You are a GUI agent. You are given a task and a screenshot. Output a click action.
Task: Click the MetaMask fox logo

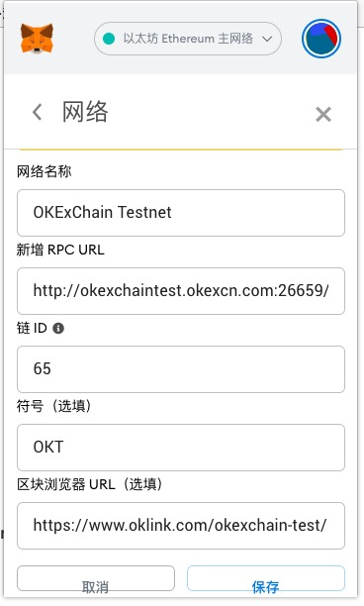click(x=37, y=39)
